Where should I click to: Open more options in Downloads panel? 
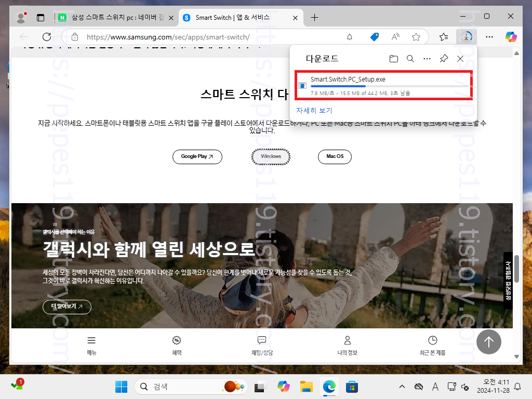427,59
